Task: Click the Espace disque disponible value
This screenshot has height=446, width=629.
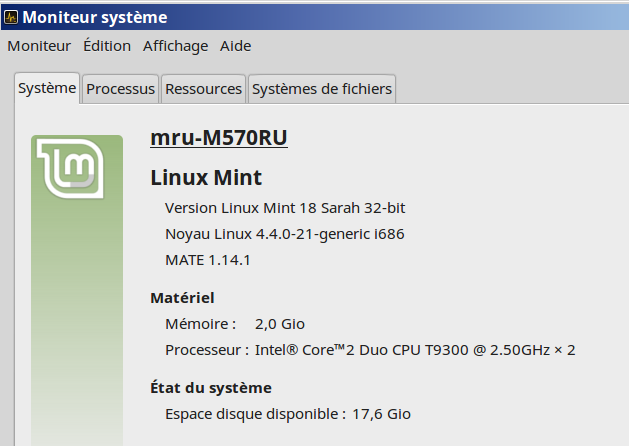Action: [378, 414]
